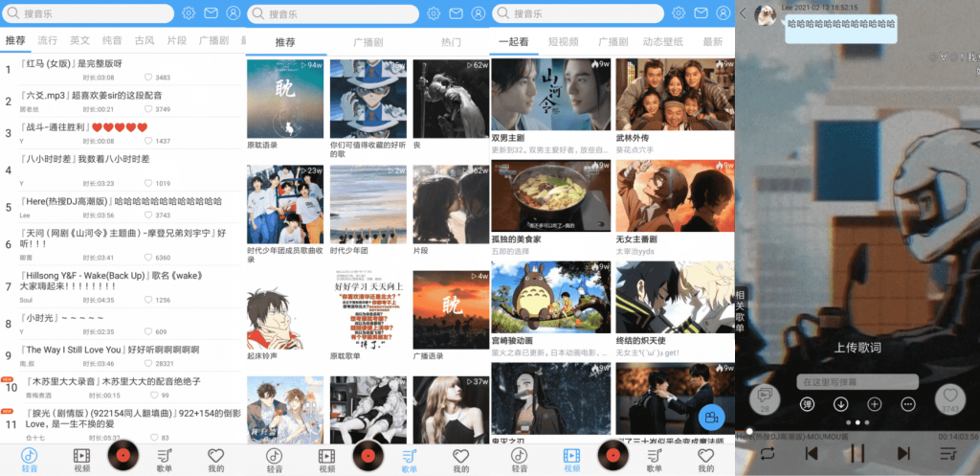Skip to the next track

coord(902,453)
